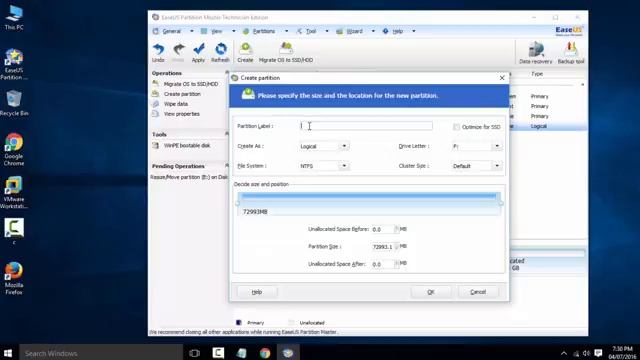
Task: Open the General menu
Action: [x=172, y=31]
